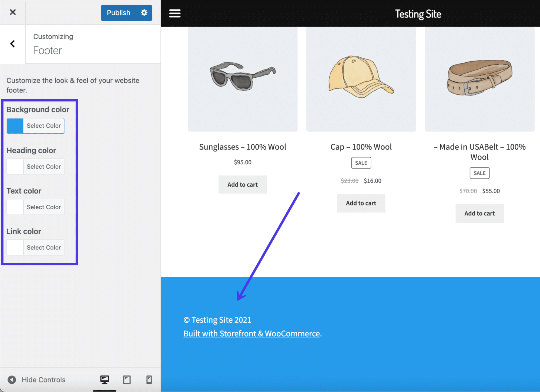Image resolution: width=540 pixels, height=392 pixels.
Task: Close the customizer panel
Action: (x=13, y=12)
